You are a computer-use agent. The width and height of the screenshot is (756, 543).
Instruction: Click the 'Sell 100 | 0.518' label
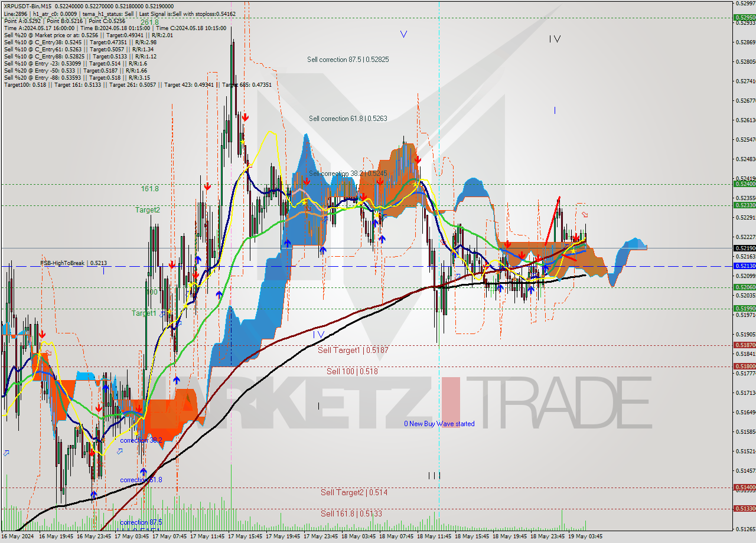pos(352,371)
